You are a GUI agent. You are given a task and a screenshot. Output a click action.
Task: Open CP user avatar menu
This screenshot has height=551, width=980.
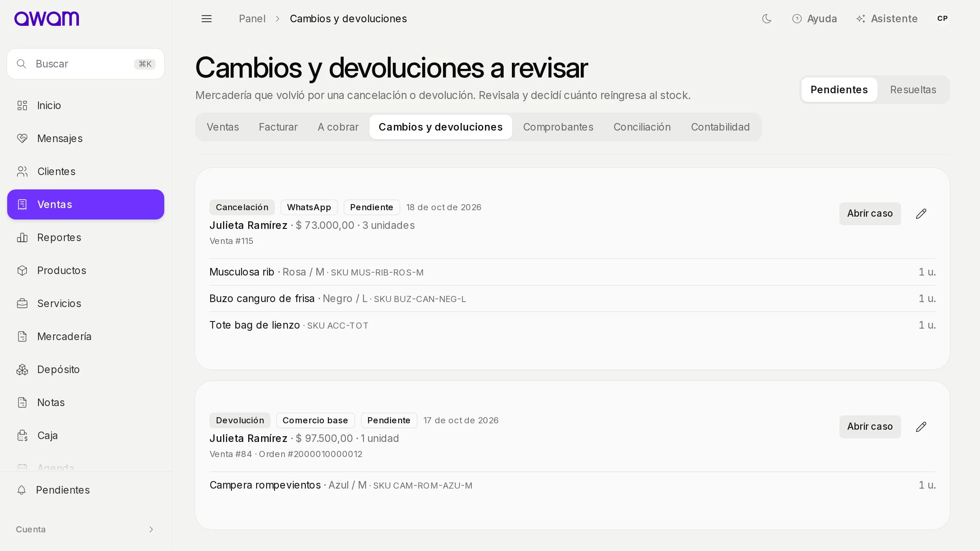(942, 18)
